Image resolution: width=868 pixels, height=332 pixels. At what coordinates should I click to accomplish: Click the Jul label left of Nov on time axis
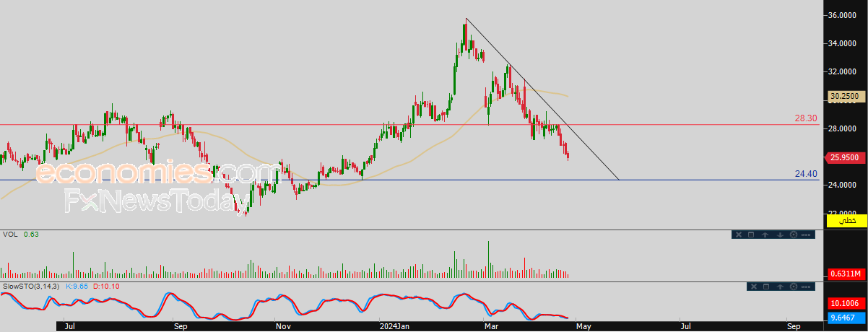click(70, 326)
